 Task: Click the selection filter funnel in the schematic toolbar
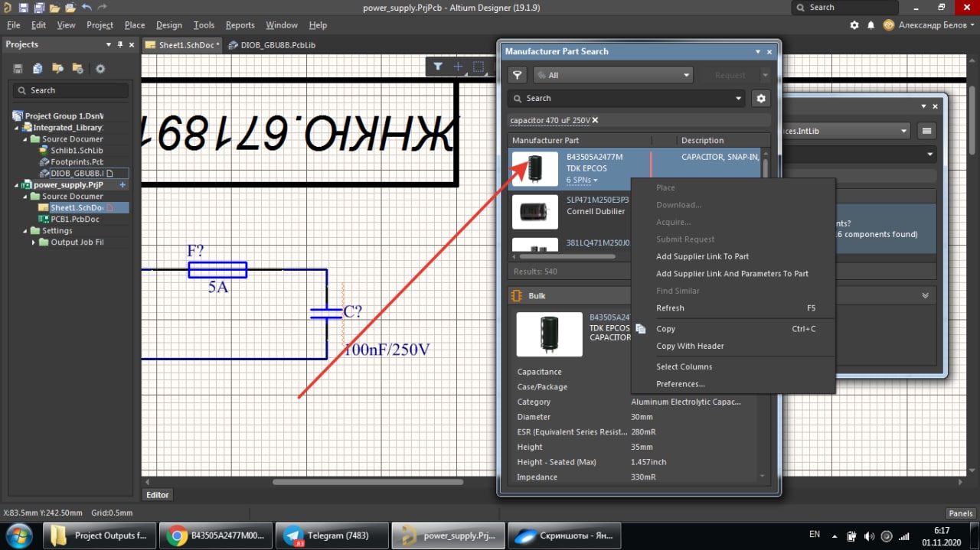pyautogui.click(x=437, y=67)
